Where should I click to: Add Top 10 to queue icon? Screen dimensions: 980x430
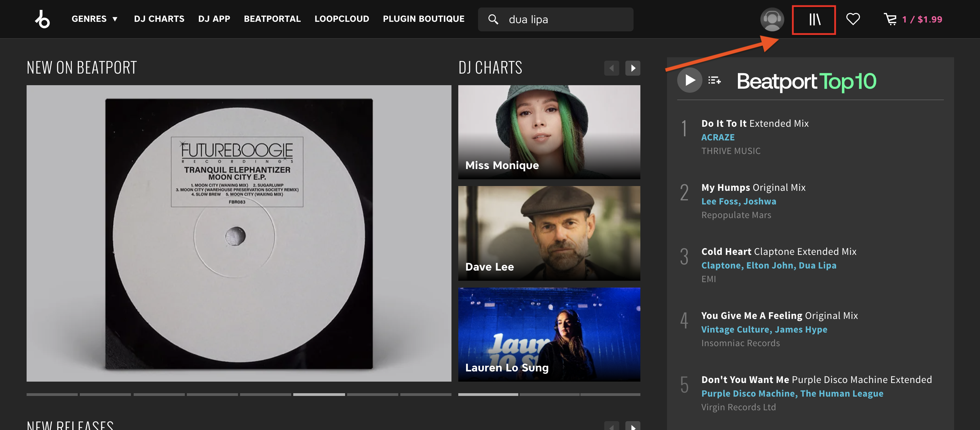[714, 80]
